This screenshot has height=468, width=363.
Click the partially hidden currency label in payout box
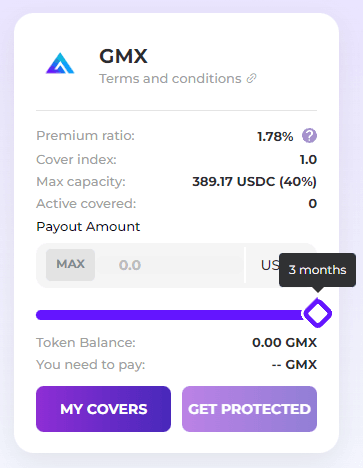(270, 265)
